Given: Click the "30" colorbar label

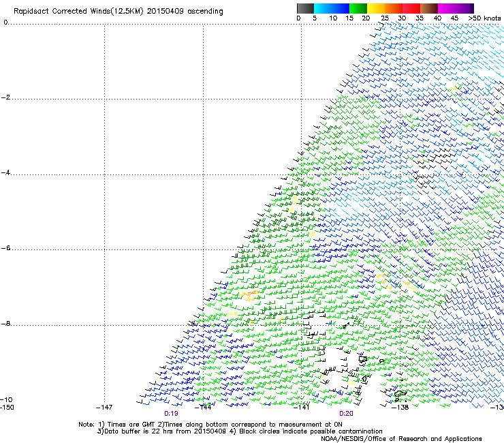Looking at the screenshot, I should pyautogui.click(x=402, y=18).
